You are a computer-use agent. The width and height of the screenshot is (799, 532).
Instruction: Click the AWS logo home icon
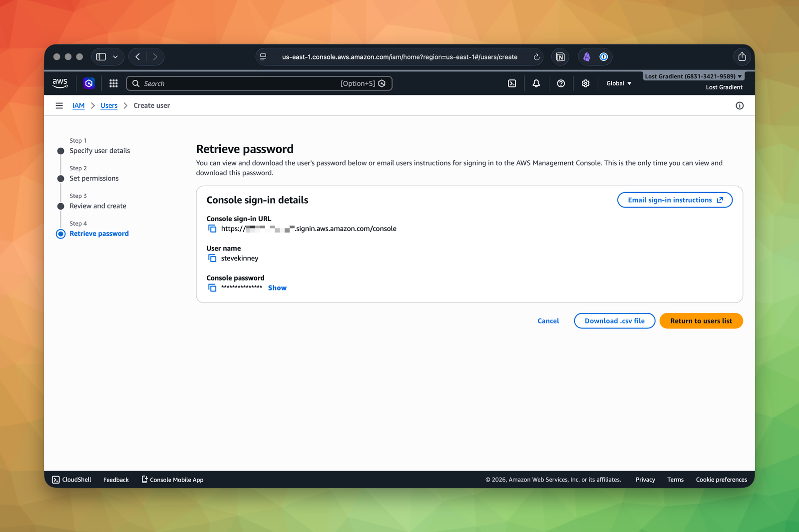click(x=60, y=83)
